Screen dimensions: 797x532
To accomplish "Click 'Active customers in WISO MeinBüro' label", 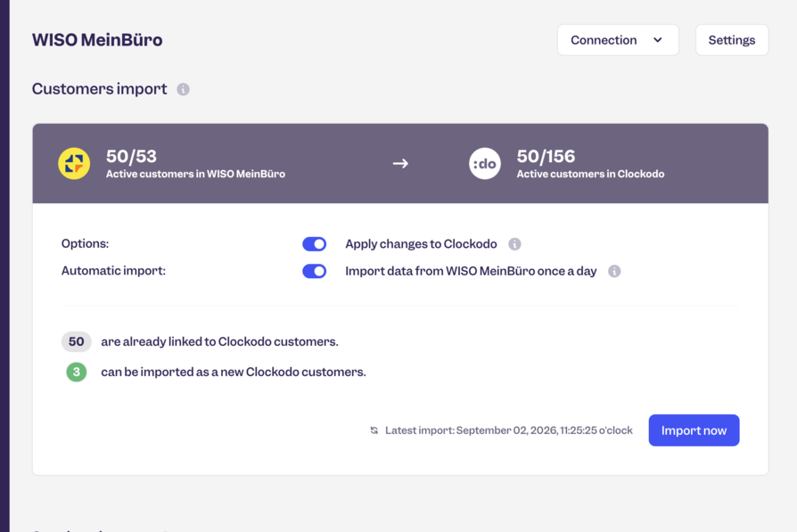I will tap(195, 174).
